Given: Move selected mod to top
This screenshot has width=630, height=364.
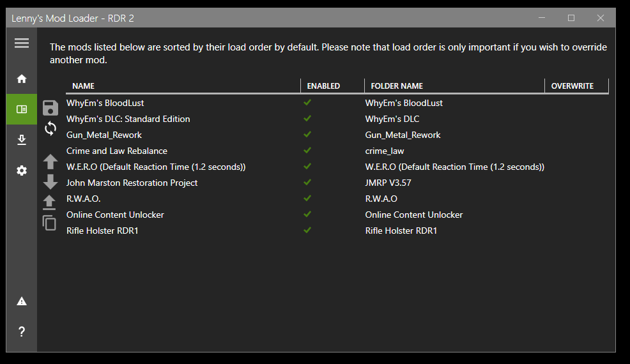Looking at the screenshot, I should point(50,202).
